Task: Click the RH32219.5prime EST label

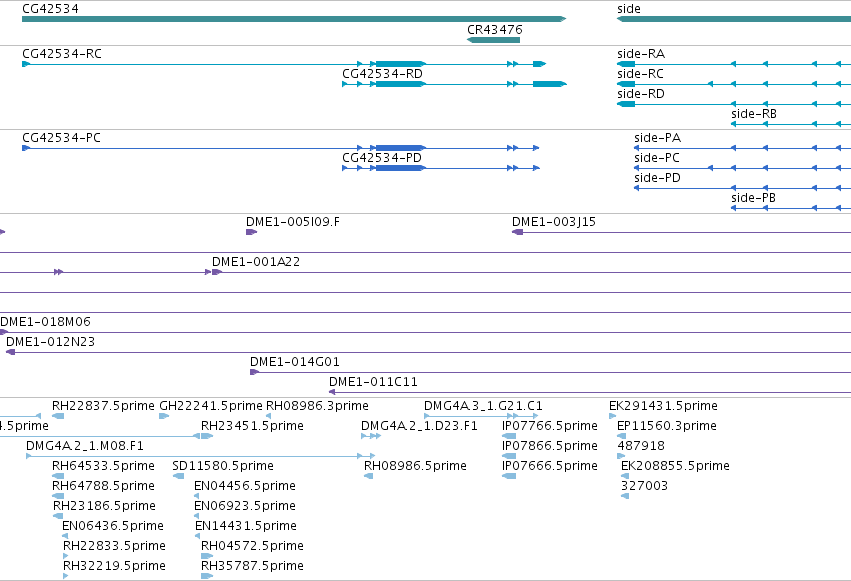Action: pos(114,566)
